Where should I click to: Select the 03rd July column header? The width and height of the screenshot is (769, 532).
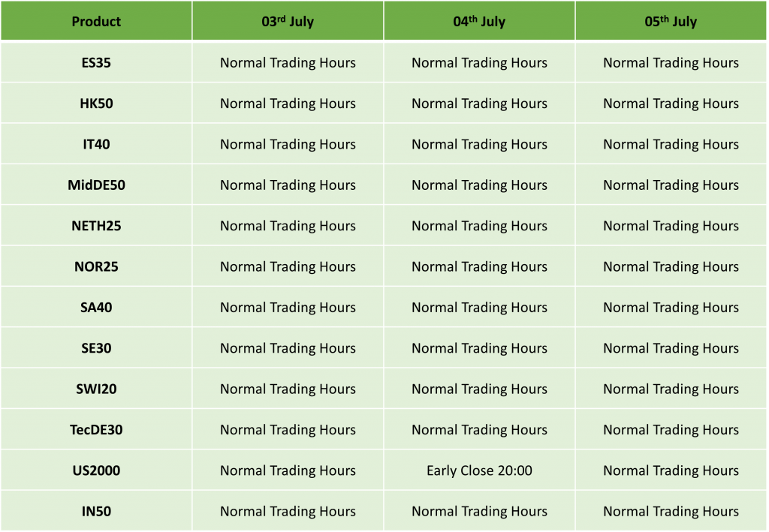(288, 21)
